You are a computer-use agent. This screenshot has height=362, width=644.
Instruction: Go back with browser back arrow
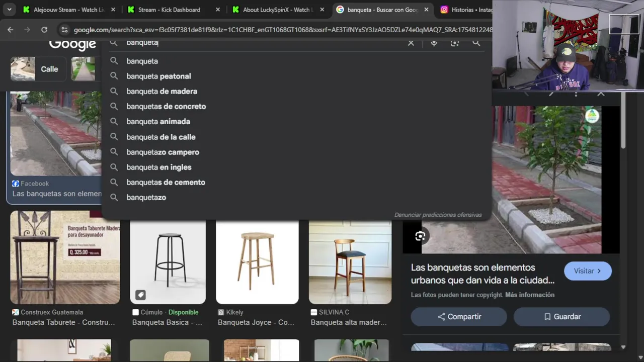[x=11, y=30]
